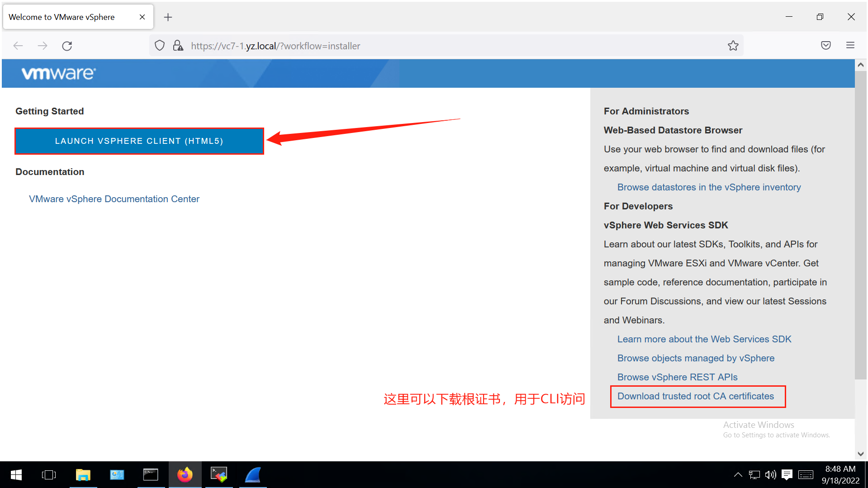This screenshot has height=488, width=868.
Task: Open Server Manager from the taskbar
Action: (117, 475)
